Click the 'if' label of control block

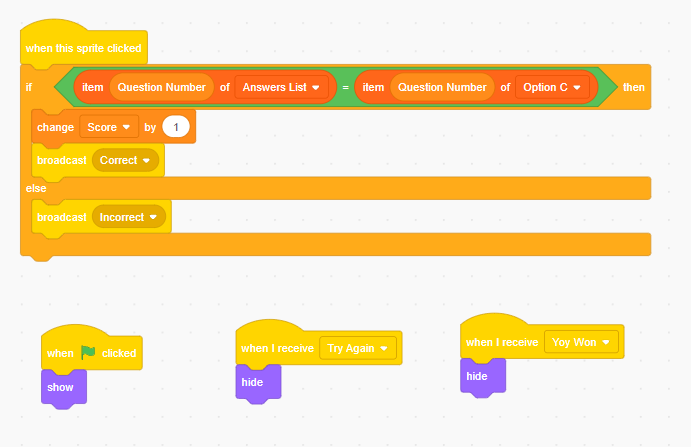[29, 87]
